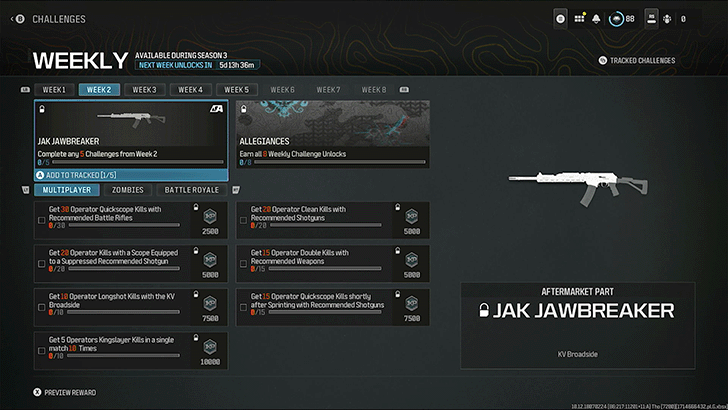
Task: Select the Allegiances camo reward card
Action: 332,134
